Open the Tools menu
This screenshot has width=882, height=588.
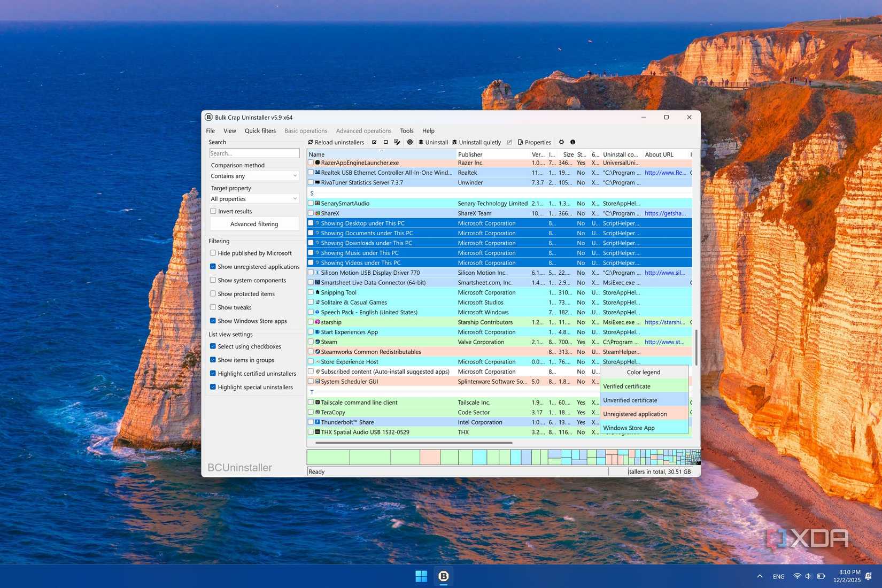(407, 130)
